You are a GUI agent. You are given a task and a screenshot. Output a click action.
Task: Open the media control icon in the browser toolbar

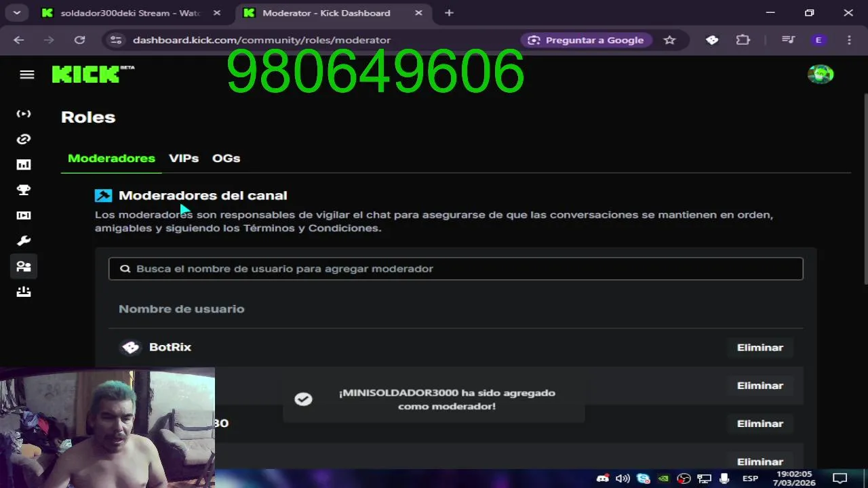click(x=788, y=40)
